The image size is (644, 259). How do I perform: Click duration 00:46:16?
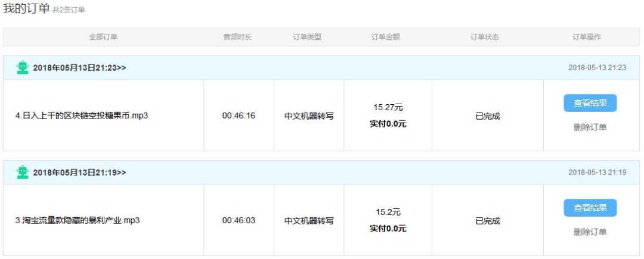[239, 116]
